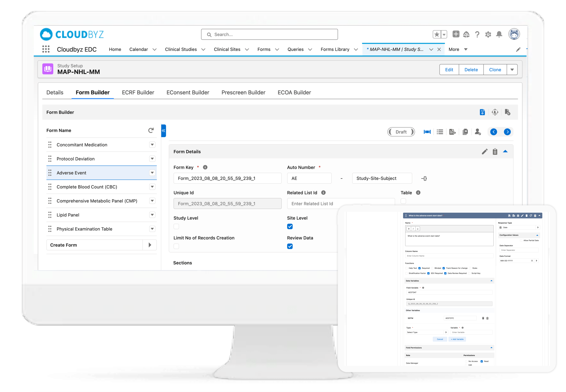The image size is (566, 392).
Task: Uncheck the Site Level checkbox
Action: pos(290,226)
